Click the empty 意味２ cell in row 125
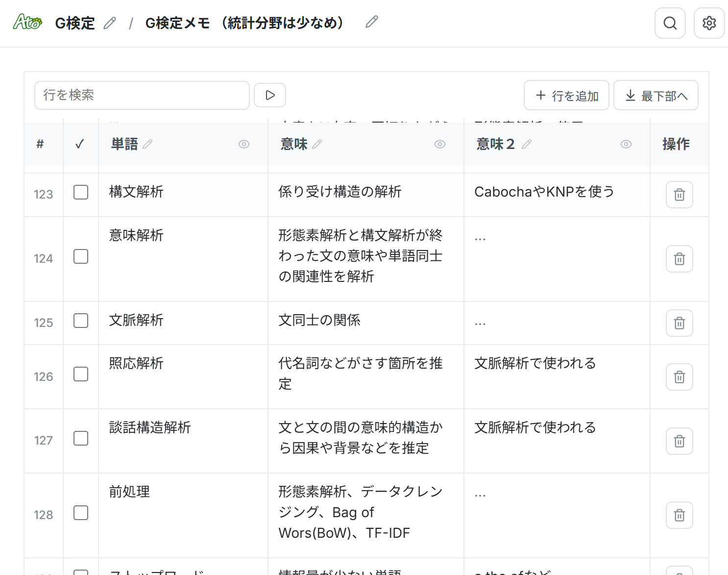The width and height of the screenshot is (728, 575). (x=557, y=323)
